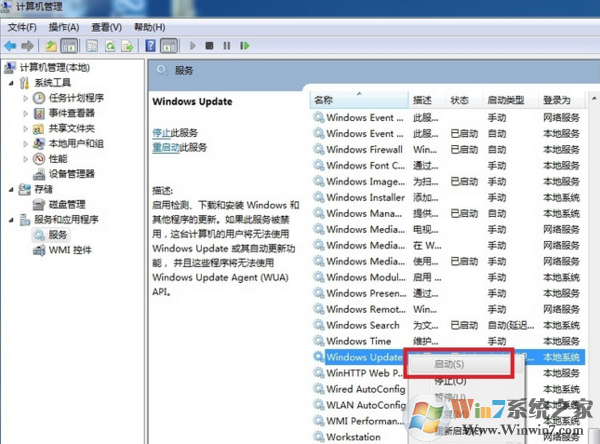Screen dimensions: 600x444
Task: Click the 重启动 service link
Action: (165, 147)
